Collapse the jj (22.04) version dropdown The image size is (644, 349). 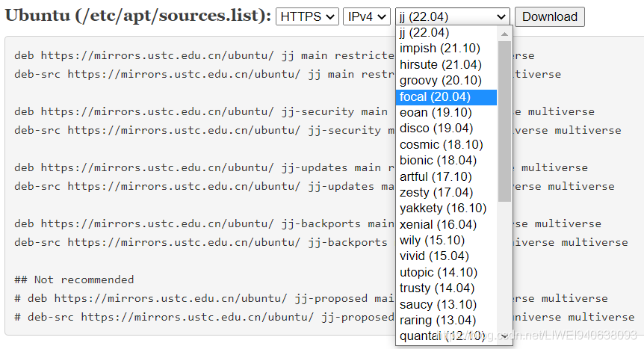[453, 17]
